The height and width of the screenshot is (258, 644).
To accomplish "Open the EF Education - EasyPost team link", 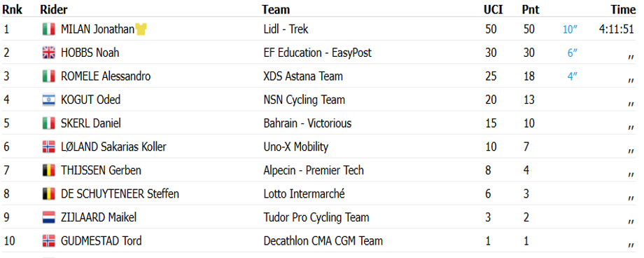I will coord(318,53).
